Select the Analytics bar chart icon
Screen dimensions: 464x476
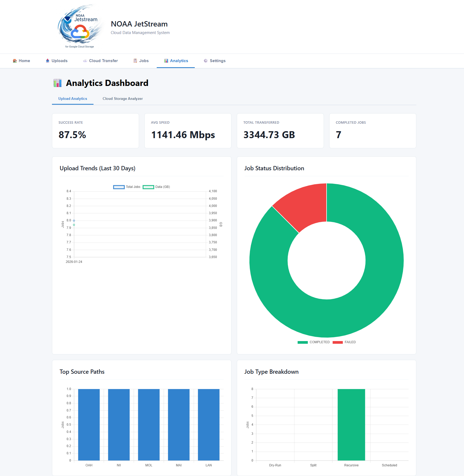166,61
